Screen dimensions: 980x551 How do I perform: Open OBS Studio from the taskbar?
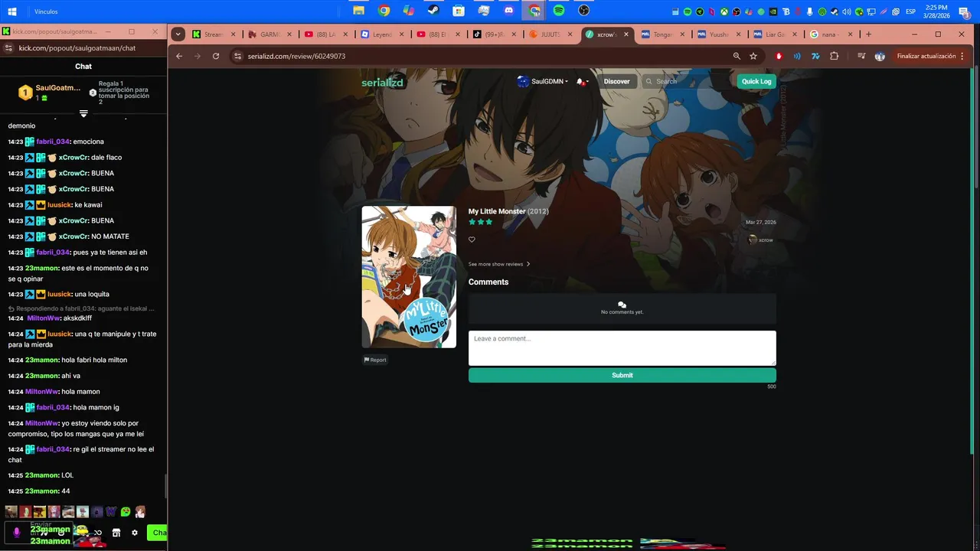pyautogui.click(x=583, y=11)
